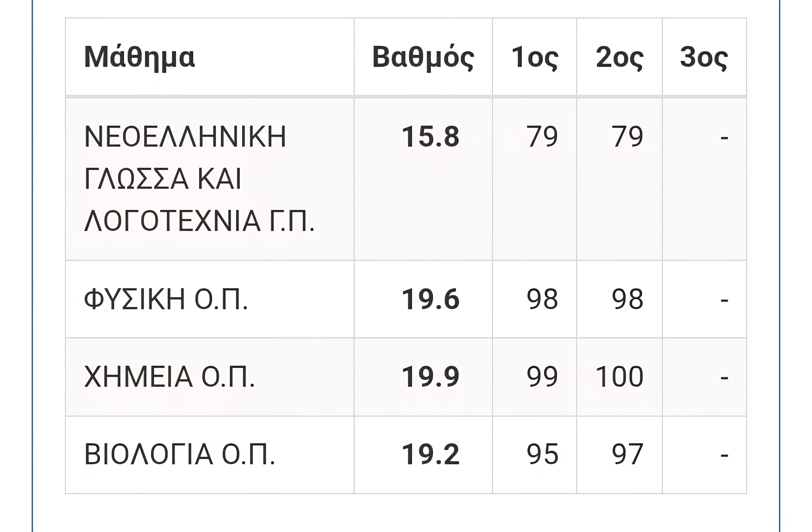The width and height of the screenshot is (812, 532).
Task: Click the Μάθημα column header
Action: click(x=139, y=57)
